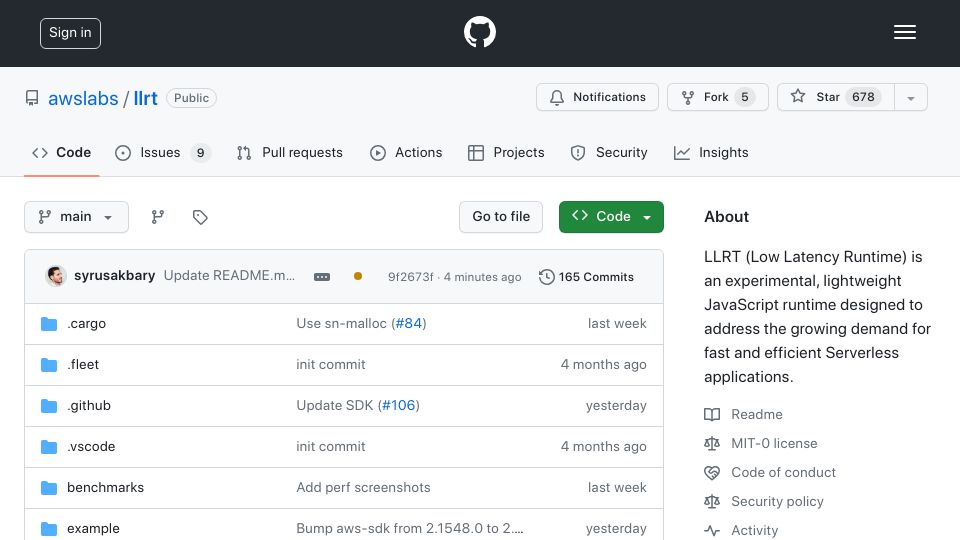The width and height of the screenshot is (960, 540).
Task: Open the example folder
Action: pos(93,528)
